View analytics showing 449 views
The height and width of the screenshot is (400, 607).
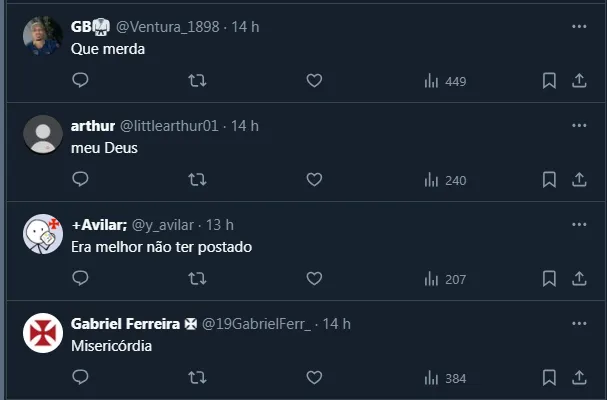pos(445,81)
